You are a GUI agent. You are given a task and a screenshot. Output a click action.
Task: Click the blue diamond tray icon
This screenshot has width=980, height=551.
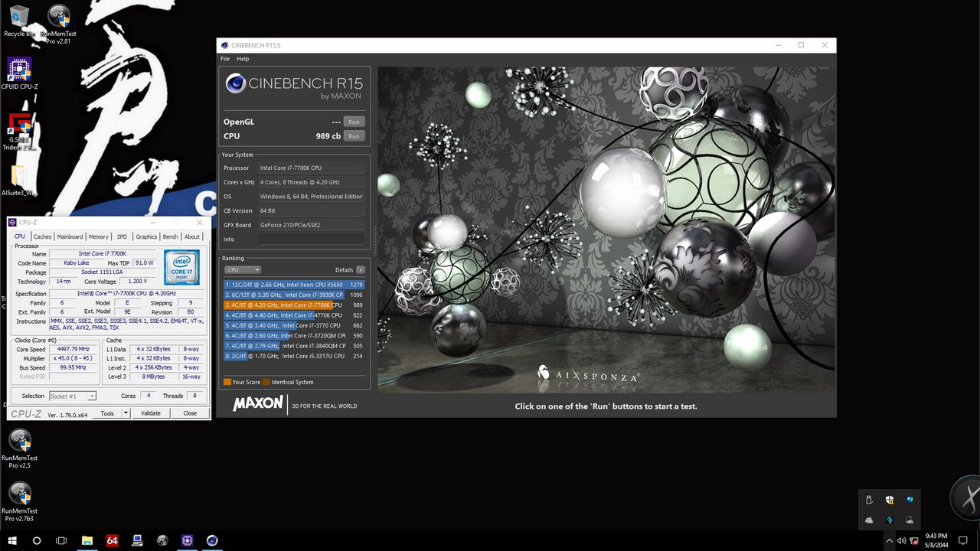(889, 520)
